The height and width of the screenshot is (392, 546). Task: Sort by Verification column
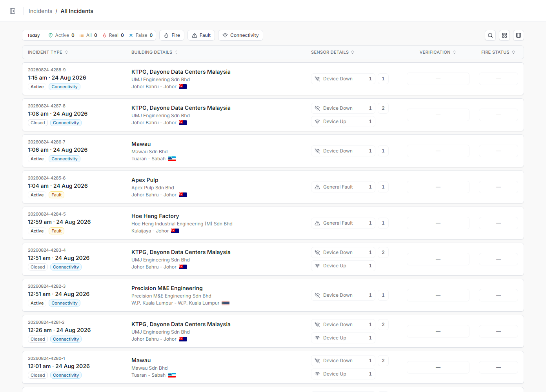[x=438, y=52]
